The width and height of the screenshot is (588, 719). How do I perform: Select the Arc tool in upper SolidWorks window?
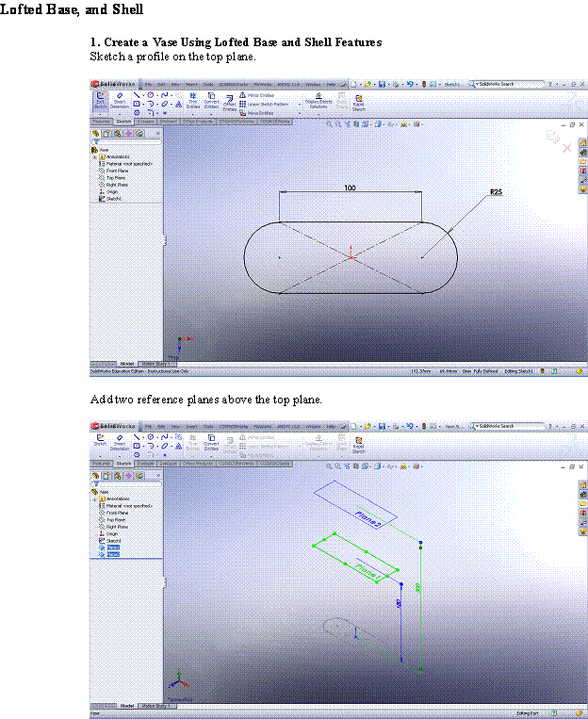click(151, 104)
